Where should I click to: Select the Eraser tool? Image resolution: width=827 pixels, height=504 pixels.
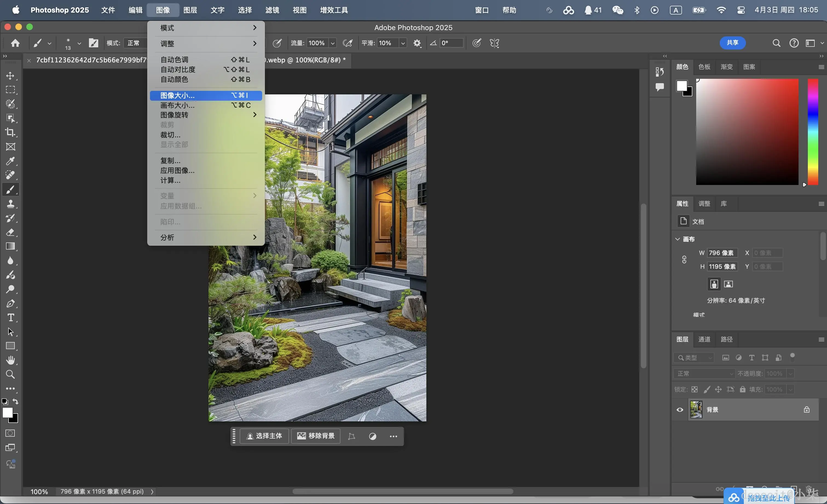coord(10,232)
